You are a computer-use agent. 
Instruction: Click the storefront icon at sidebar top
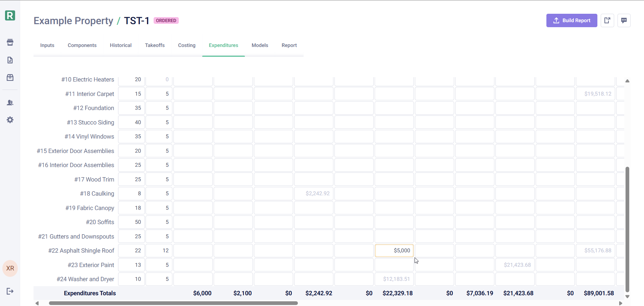10,42
